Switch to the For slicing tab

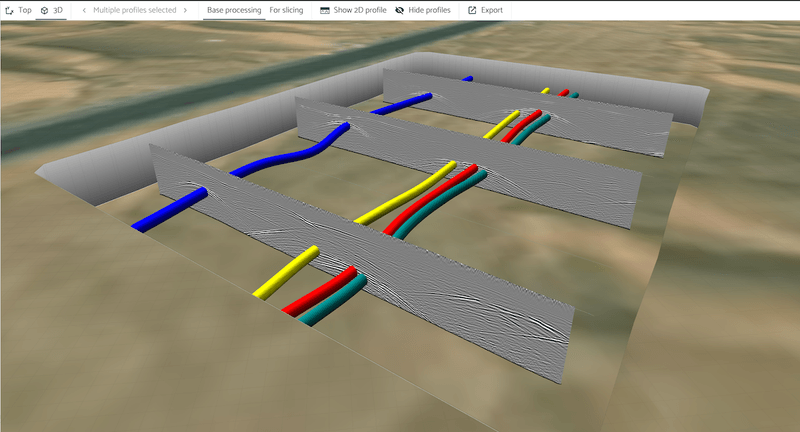click(x=287, y=10)
